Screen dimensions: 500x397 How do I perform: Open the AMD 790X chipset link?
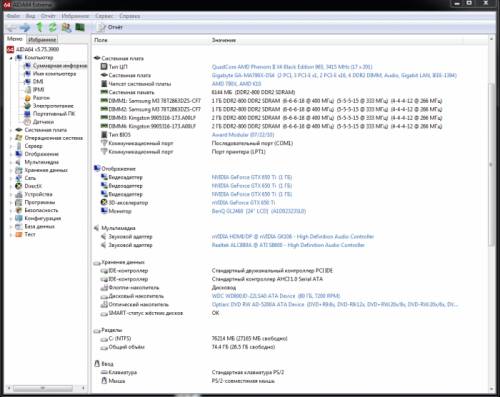click(236, 84)
